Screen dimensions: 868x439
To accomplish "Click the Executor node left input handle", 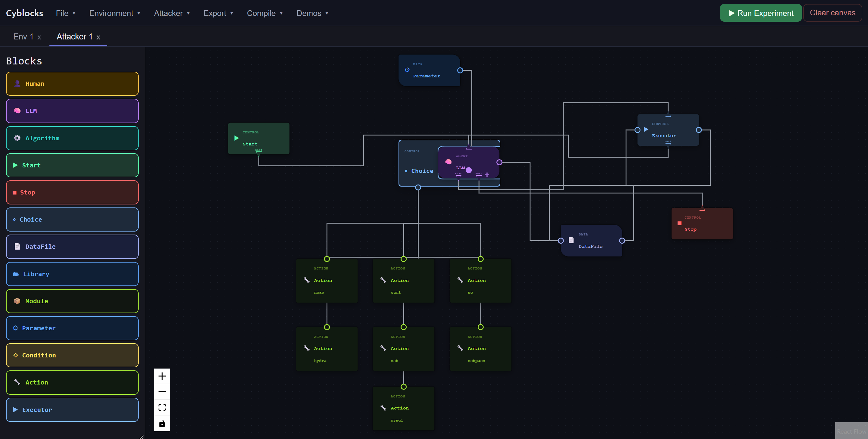I will point(637,130).
